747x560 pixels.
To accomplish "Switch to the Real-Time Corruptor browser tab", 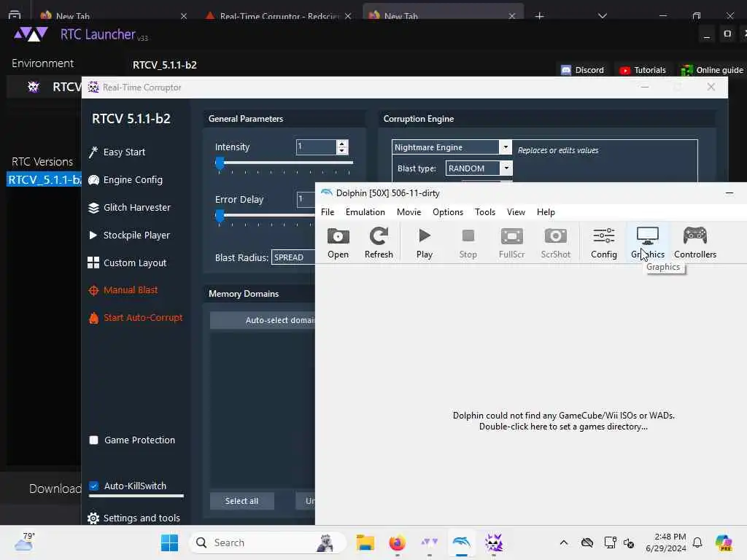I will [278, 16].
